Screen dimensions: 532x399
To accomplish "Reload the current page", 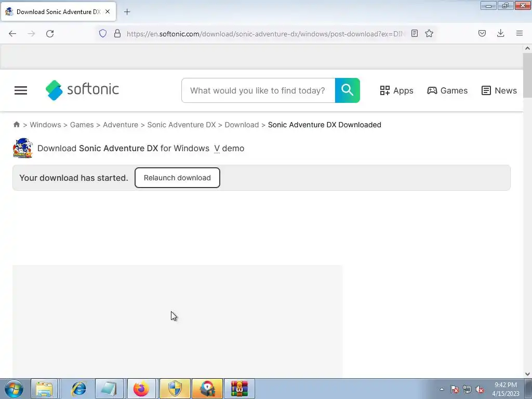I will 50,34.
